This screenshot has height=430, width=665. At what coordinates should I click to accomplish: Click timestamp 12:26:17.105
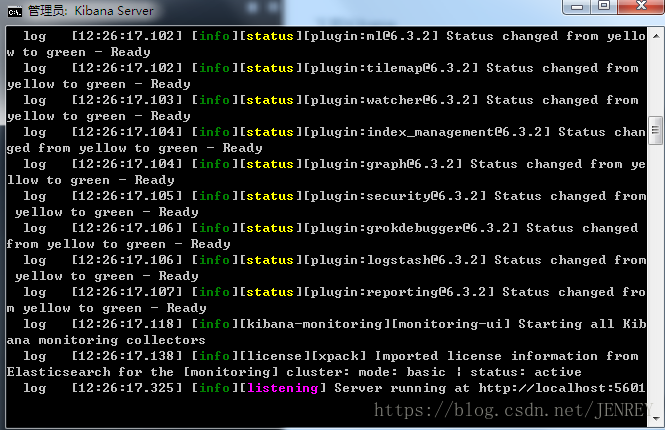click(126, 196)
